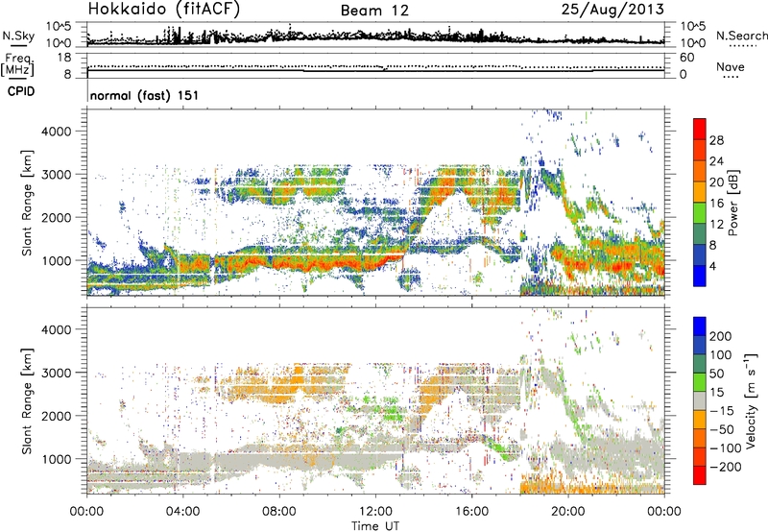Click the "60" tick on the Nave axis
The width and height of the screenshot is (768, 532).
coord(686,58)
